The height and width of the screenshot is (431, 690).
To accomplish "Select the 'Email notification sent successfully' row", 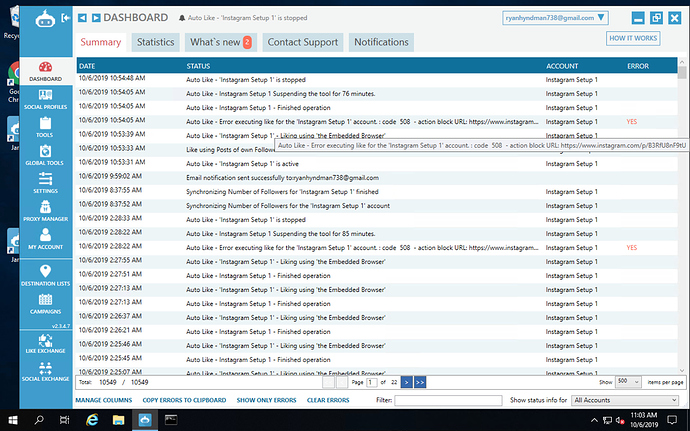I will (x=377, y=178).
